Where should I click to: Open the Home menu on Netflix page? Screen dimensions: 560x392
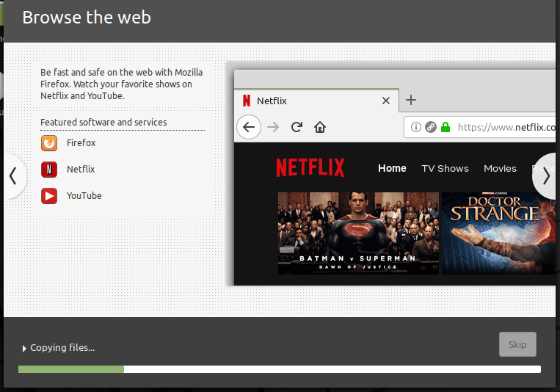(x=392, y=168)
